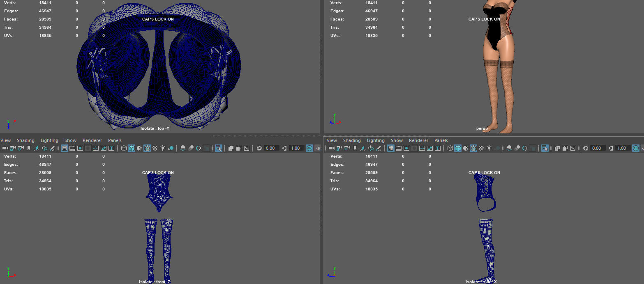Open Shading menu in side panel
Viewport: 644px width, 284px height.
coord(352,140)
